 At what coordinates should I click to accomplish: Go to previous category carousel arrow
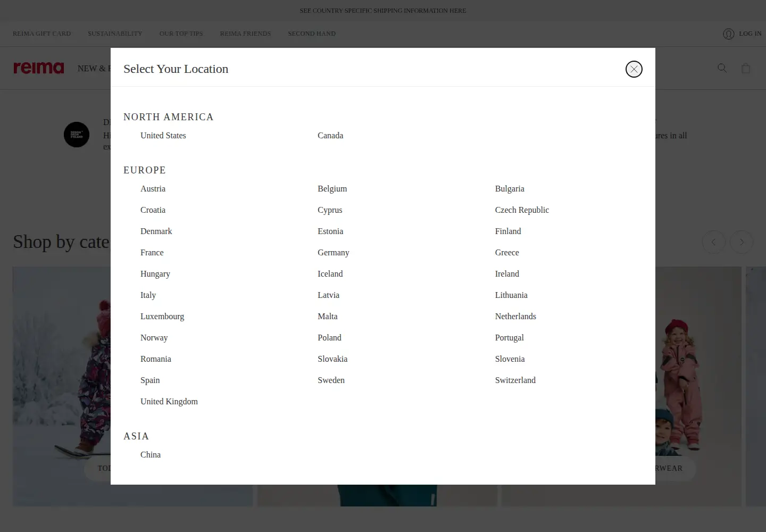[x=713, y=242]
